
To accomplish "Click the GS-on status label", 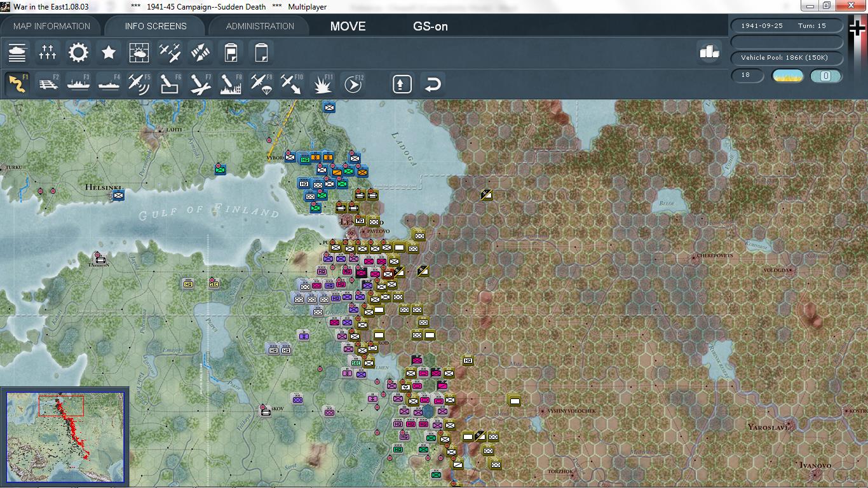I will (430, 26).
